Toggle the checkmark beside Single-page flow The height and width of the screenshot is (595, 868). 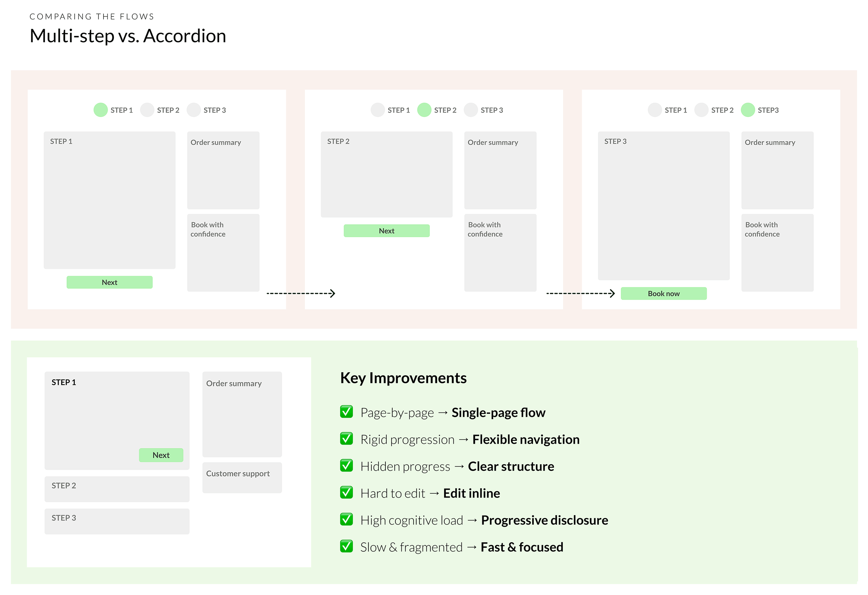(x=347, y=412)
